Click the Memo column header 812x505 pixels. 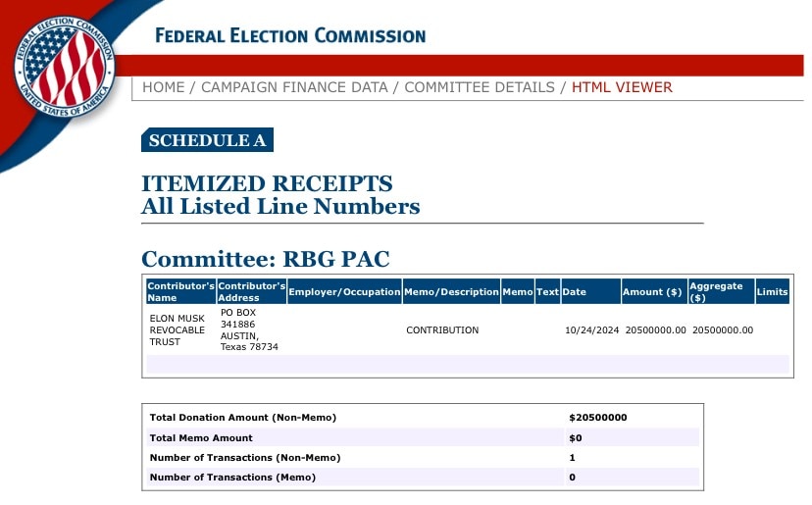[x=518, y=292]
